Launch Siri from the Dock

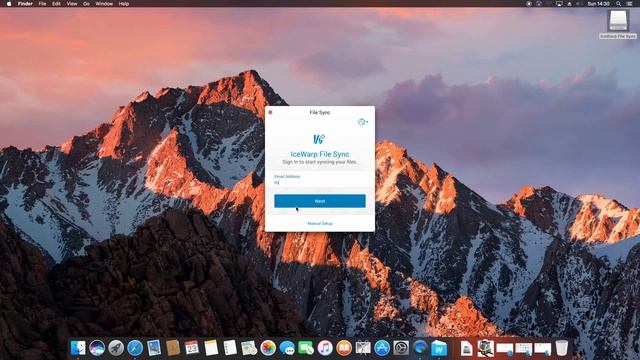tap(97, 348)
